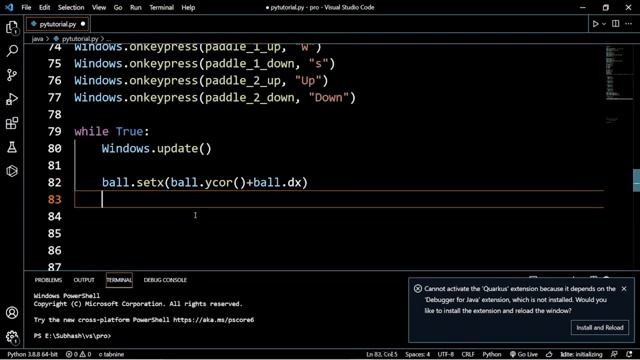Start Go Live server
640x360 pixels.
point(524,354)
